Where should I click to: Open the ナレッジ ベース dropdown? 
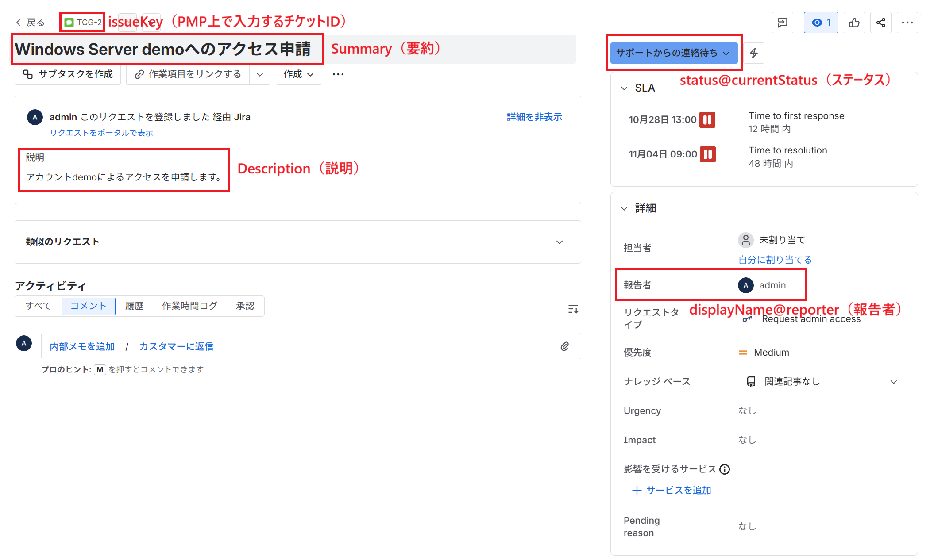click(893, 382)
